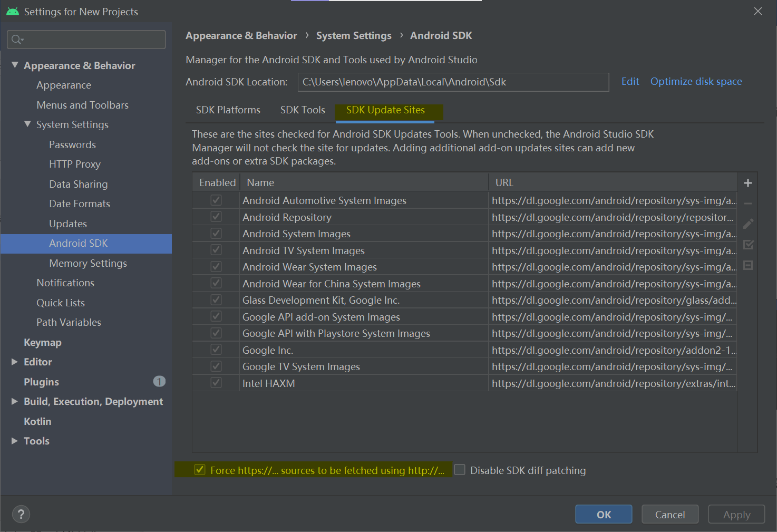Click the URL column header

pos(613,182)
